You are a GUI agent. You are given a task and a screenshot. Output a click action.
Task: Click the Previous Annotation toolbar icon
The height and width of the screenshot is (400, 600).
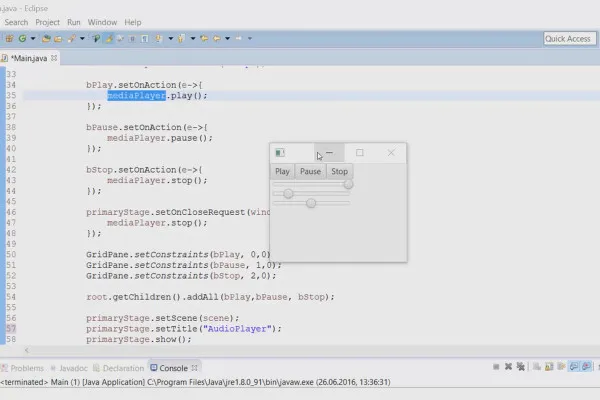pyautogui.click(x=181, y=38)
